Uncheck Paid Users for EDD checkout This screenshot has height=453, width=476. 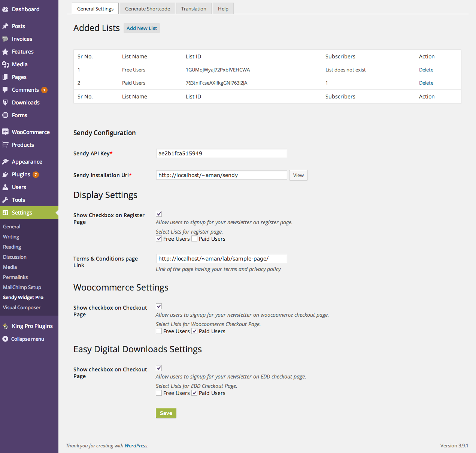coord(194,393)
